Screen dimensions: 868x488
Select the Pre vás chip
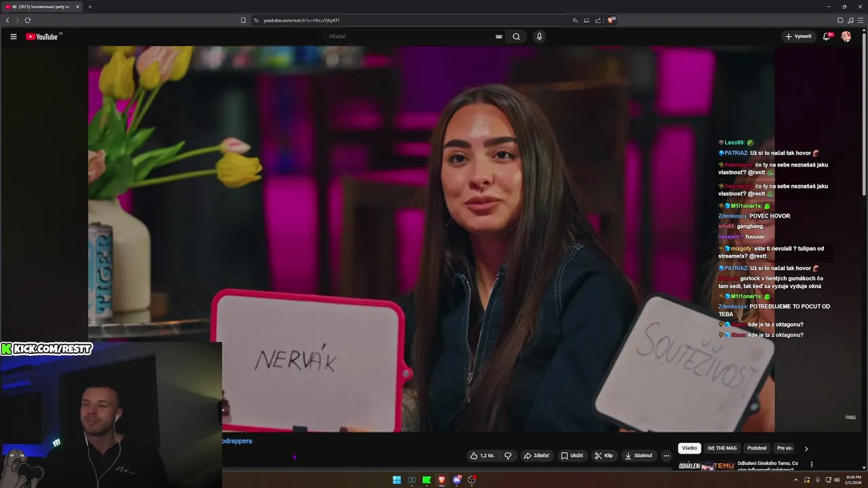pyautogui.click(x=785, y=448)
